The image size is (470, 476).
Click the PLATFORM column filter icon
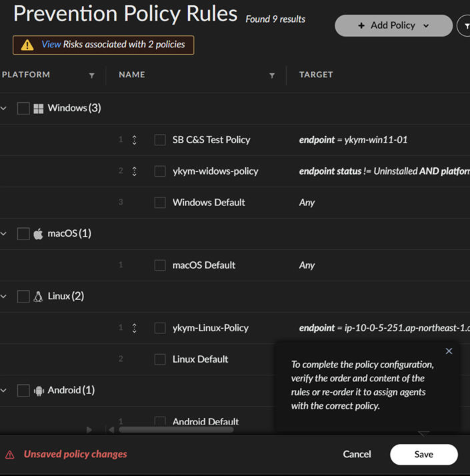tap(92, 75)
